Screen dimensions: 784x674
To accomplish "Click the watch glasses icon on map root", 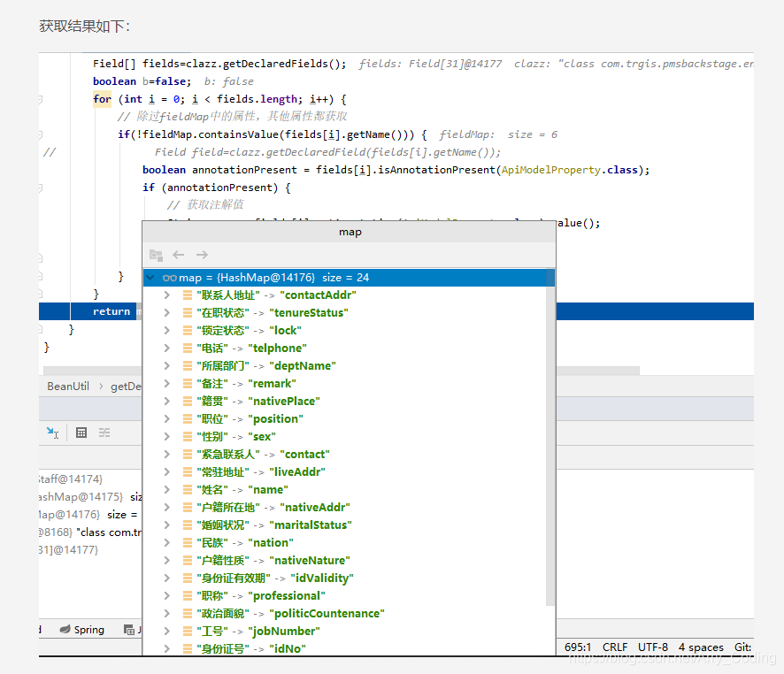I will point(170,278).
